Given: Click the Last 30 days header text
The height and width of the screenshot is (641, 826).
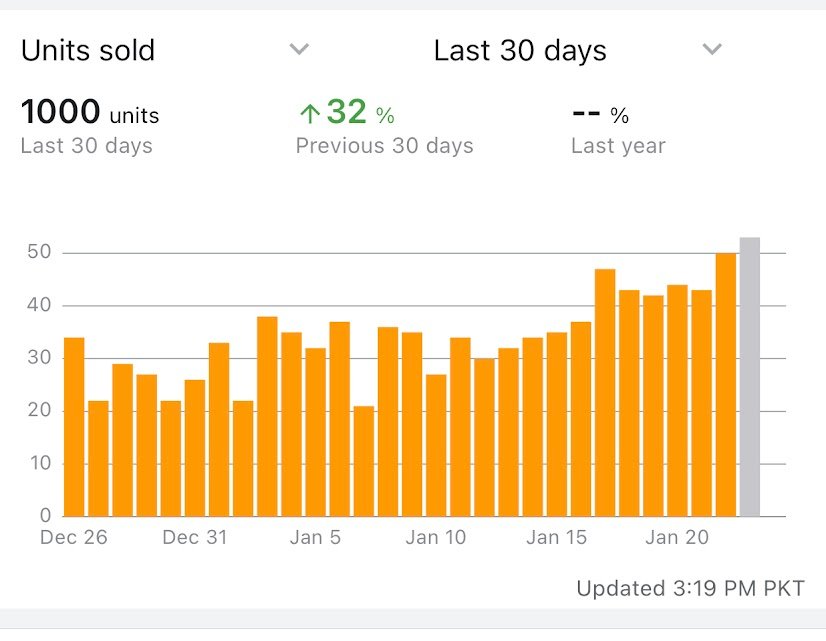Looking at the screenshot, I should pyautogui.click(x=519, y=49).
